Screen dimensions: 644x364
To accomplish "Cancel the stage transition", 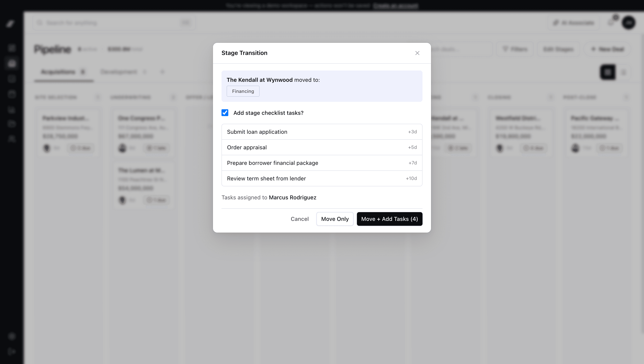I will (x=300, y=219).
